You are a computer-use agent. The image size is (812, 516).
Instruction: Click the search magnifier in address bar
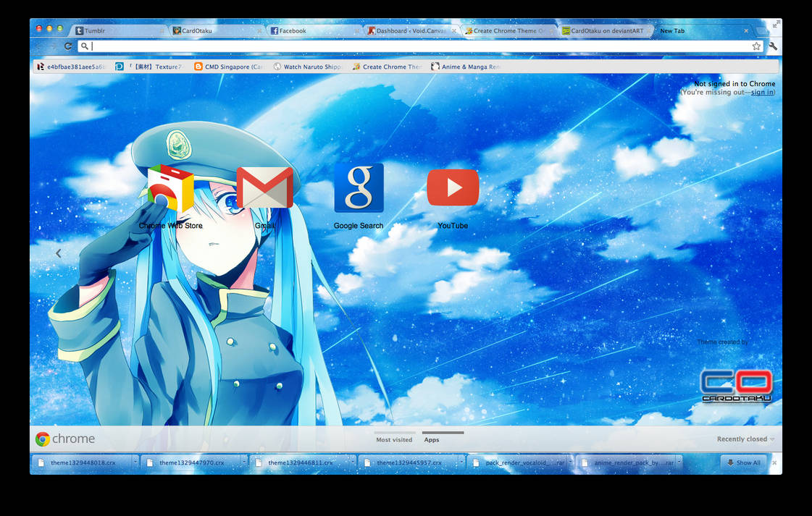point(85,46)
